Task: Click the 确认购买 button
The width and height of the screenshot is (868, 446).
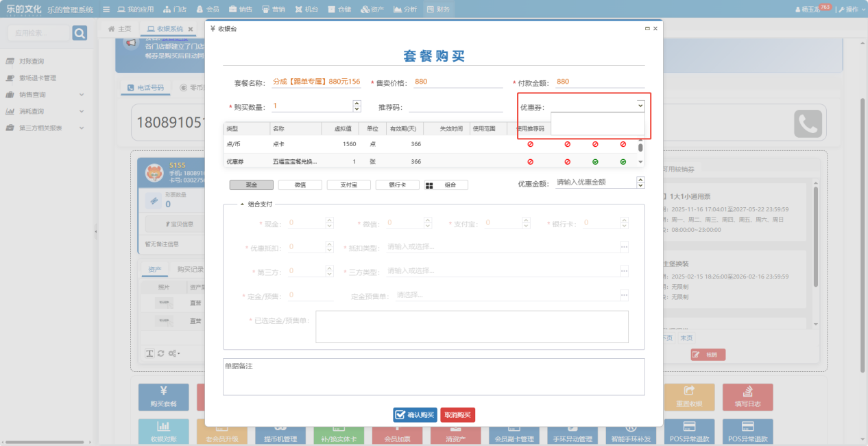Action: pos(415,415)
